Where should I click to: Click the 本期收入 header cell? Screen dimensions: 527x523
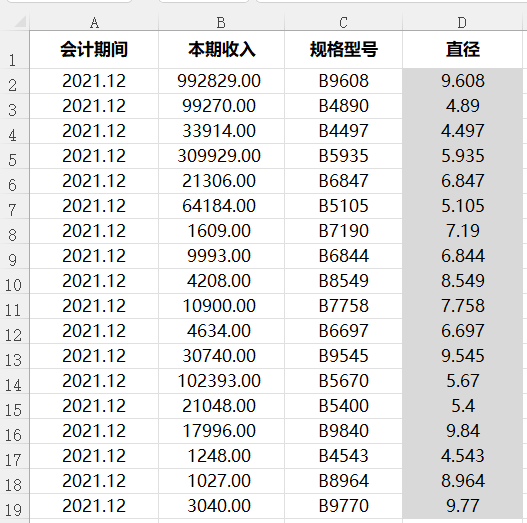[x=221, y=50]
